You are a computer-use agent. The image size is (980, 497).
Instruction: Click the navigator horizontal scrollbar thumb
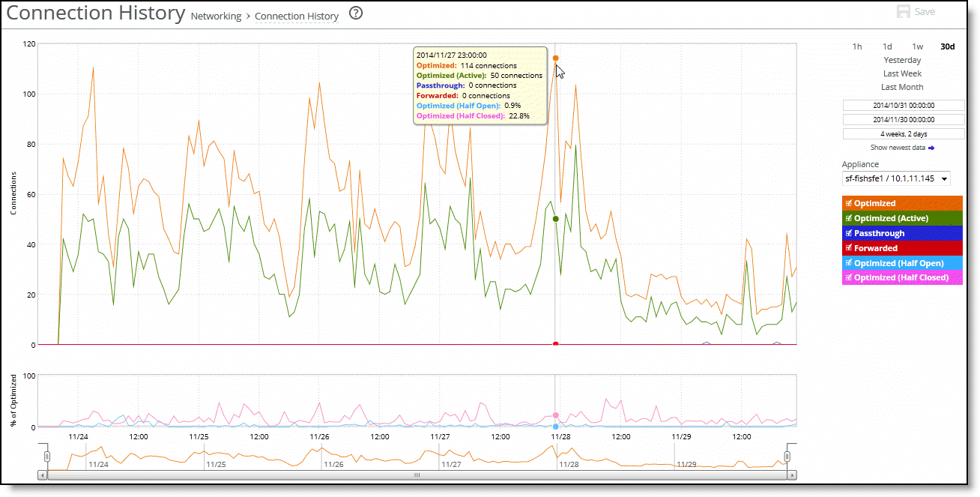[x=417, y=475]
